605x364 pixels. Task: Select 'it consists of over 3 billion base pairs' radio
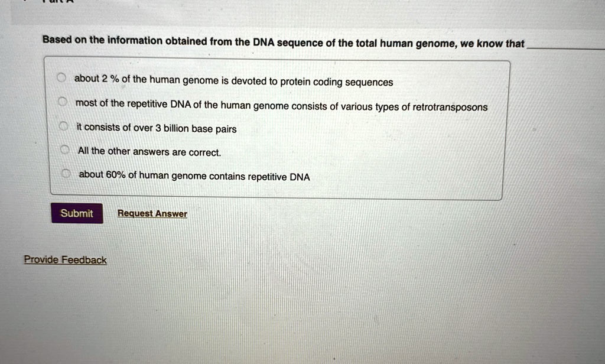[63, 126]
